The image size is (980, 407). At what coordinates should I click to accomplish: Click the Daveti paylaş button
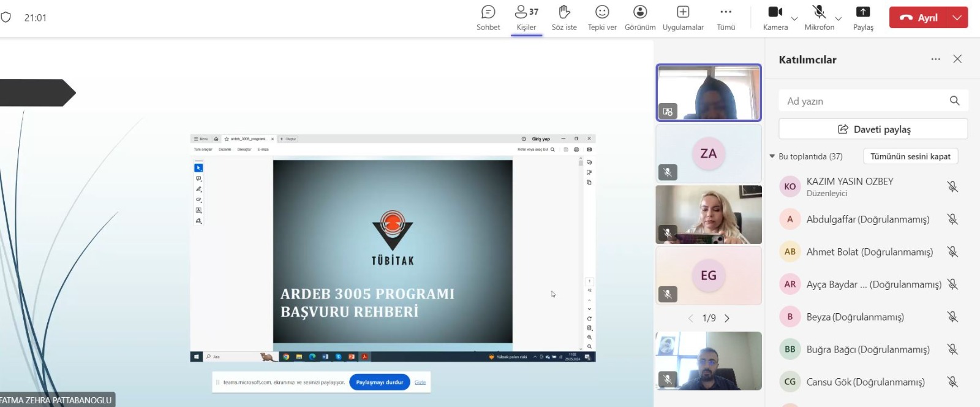point(873,129)
